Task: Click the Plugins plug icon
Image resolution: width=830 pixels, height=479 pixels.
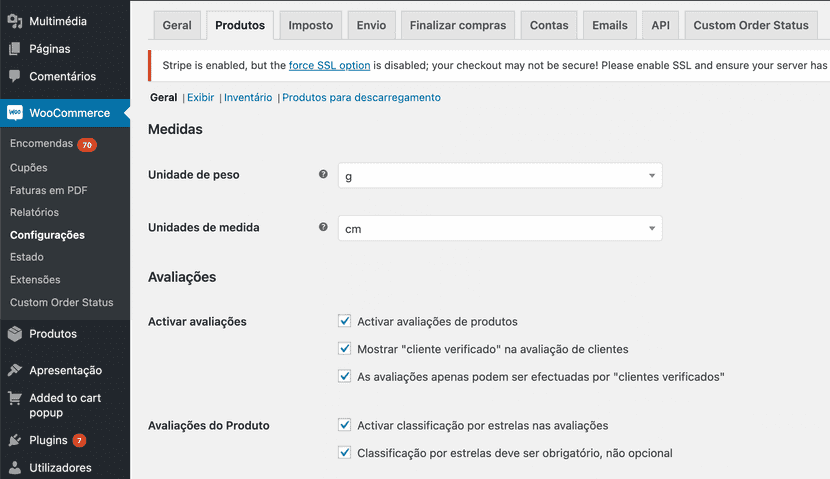Action: tap(15, 440)
